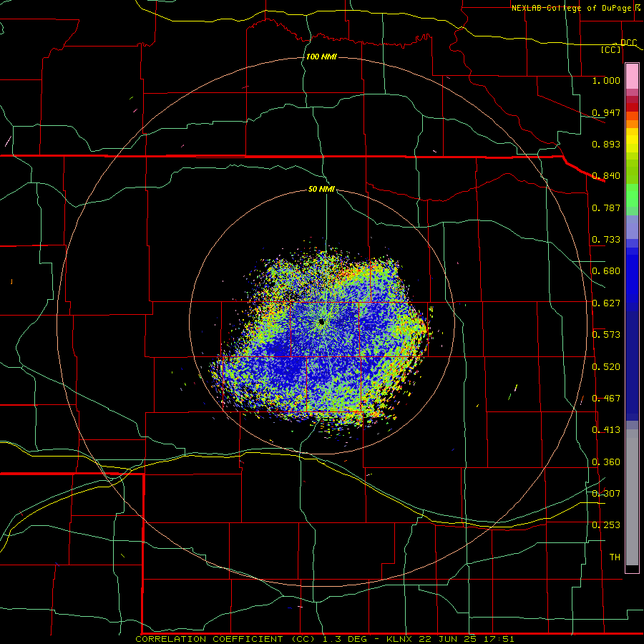Click the 0.840 scale value

tap(606, 176)
